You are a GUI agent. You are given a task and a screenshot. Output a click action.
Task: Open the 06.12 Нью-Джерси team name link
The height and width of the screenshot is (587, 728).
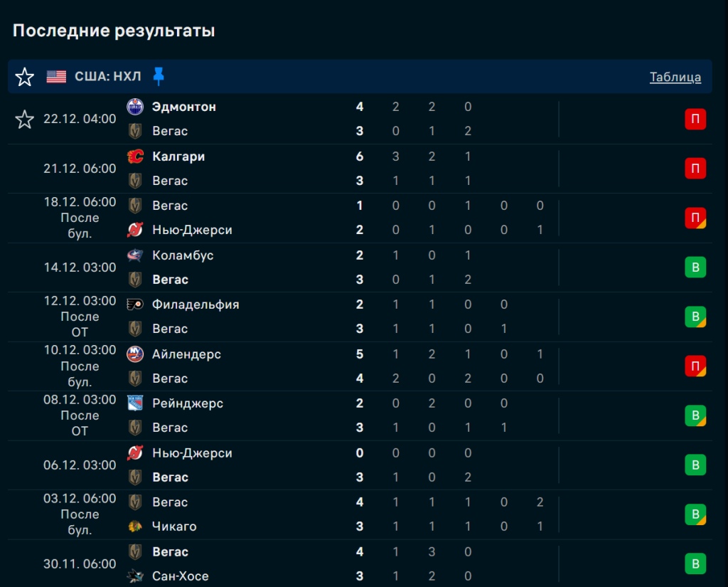192,453
